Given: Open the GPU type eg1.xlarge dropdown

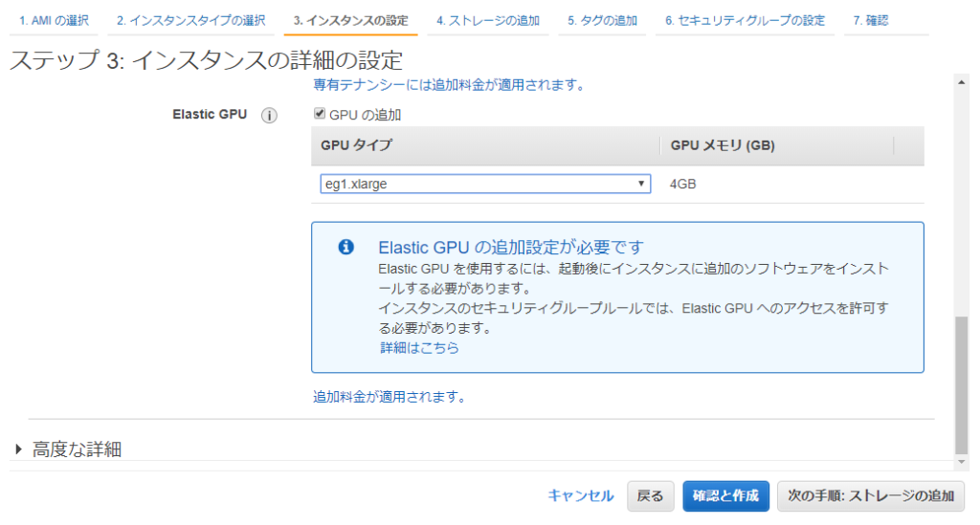Looking at the screenshot, I should 485,184.
